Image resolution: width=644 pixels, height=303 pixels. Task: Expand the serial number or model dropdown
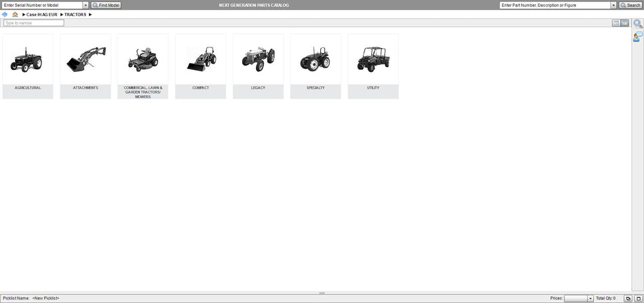[x=86, y=5]
